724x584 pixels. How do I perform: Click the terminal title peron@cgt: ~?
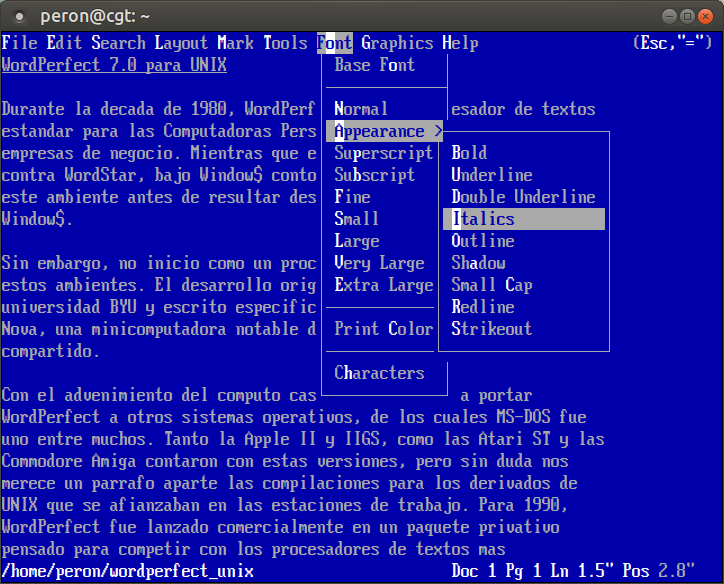95,17
